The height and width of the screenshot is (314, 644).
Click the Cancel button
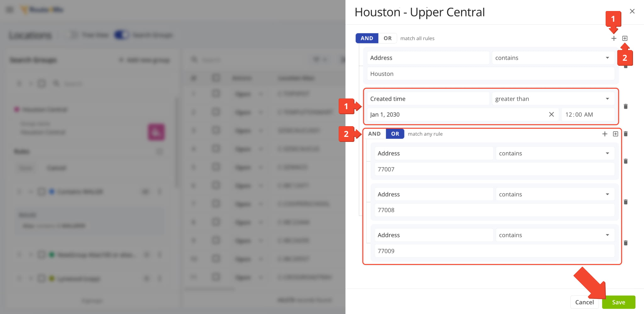click(584, 302)
